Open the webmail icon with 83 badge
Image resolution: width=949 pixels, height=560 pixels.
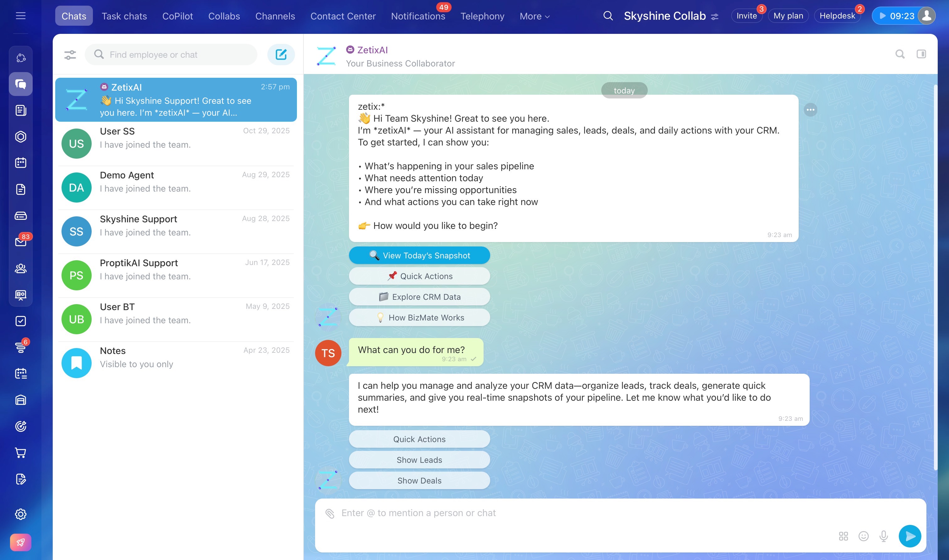click(x=21, y=242)
